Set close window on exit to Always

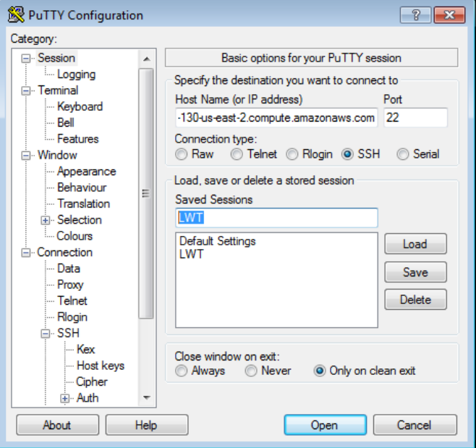click(x=182, y=371)
